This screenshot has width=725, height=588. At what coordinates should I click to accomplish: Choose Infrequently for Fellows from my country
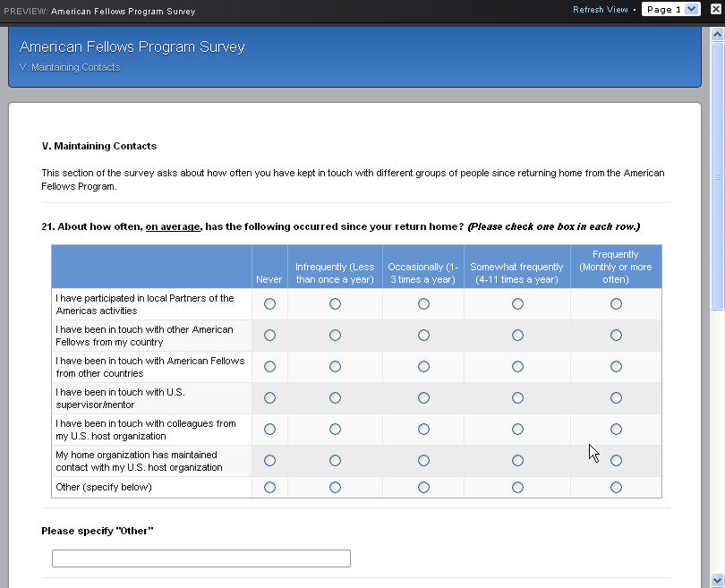pyautogui.click(x=335, y=336)
